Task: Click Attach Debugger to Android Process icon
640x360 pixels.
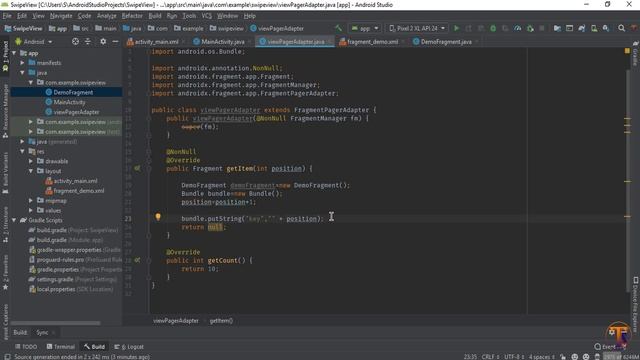Action: click(x=530, y=28)
